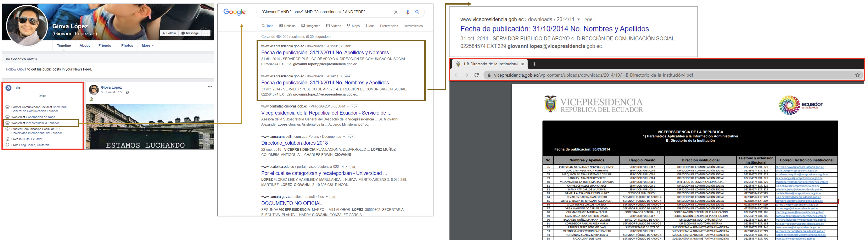Close the 1-B-Directorio-de-la-Institución browser tab
Viewport: 868px width, 243px height.
coord(522,64)
